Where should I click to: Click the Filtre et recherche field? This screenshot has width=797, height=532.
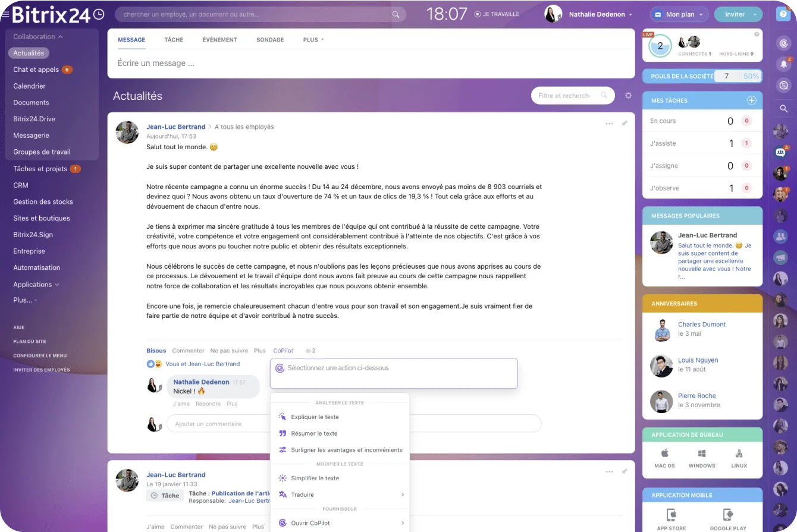(572, 96)
